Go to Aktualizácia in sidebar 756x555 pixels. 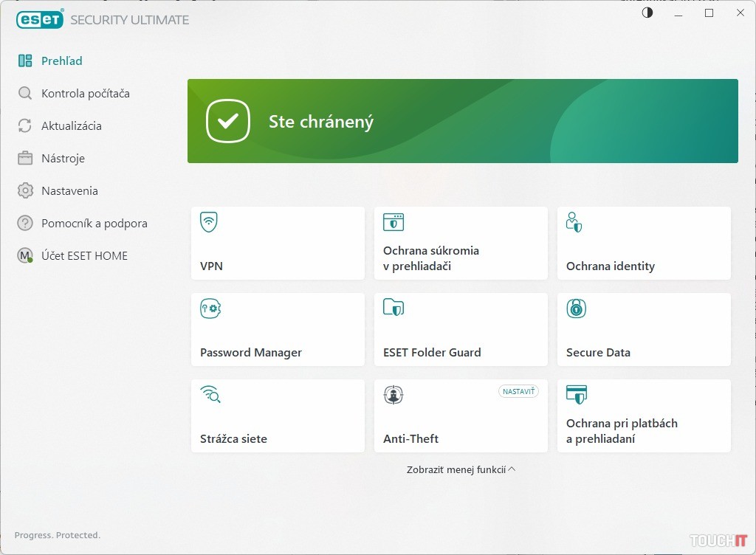(71, 126)
